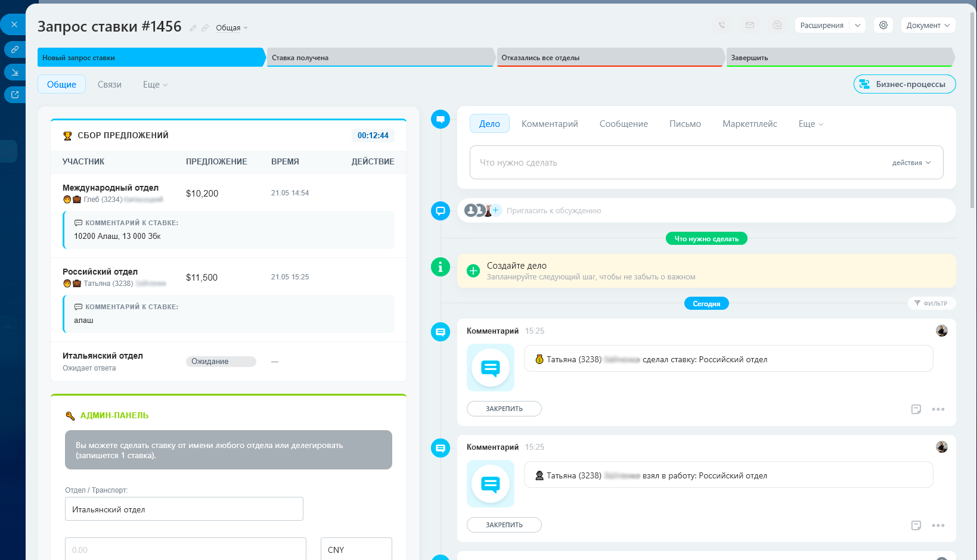Pin the сделал ставку comment with Закрепить
The image size is (977, 560).
(x=504, y=409)
